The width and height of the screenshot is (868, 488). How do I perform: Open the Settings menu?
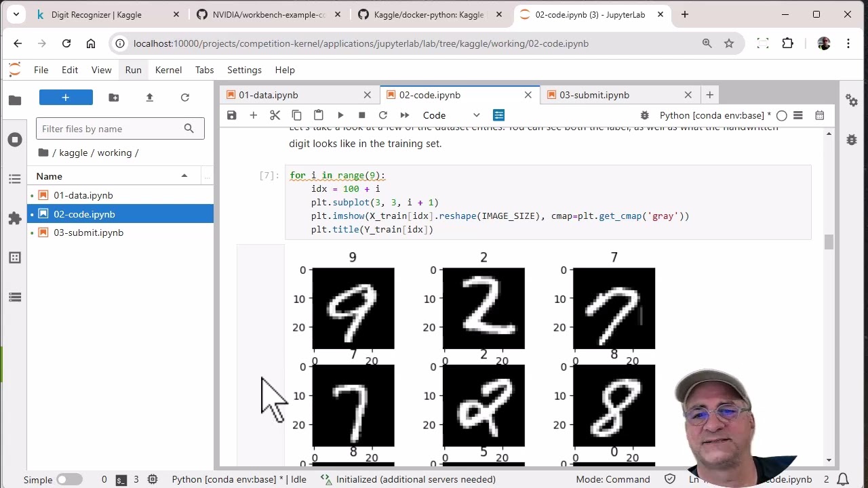(x=245, y=70)
